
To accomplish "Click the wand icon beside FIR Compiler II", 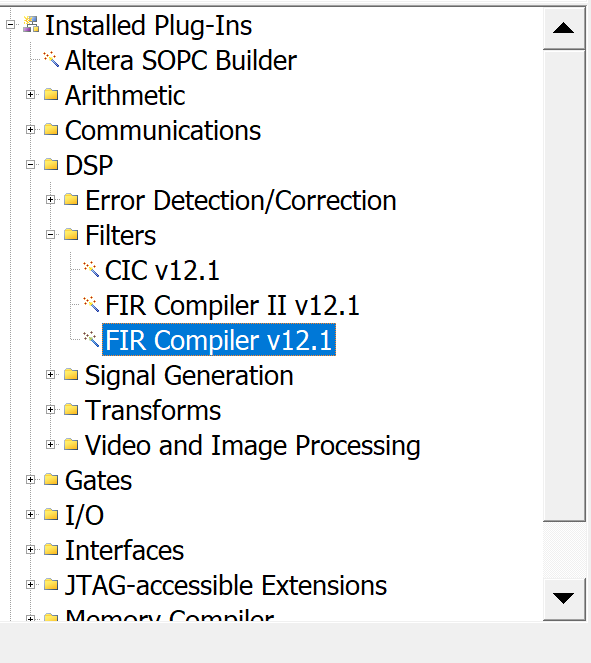I will (x=91, y=304).
